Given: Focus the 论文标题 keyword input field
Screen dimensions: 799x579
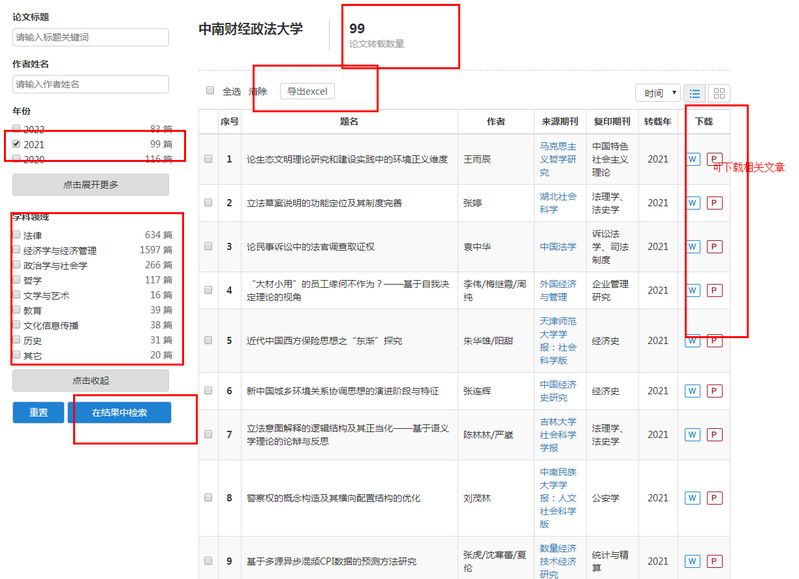Looking at the screenshot, I should click(x=90, y=37).
